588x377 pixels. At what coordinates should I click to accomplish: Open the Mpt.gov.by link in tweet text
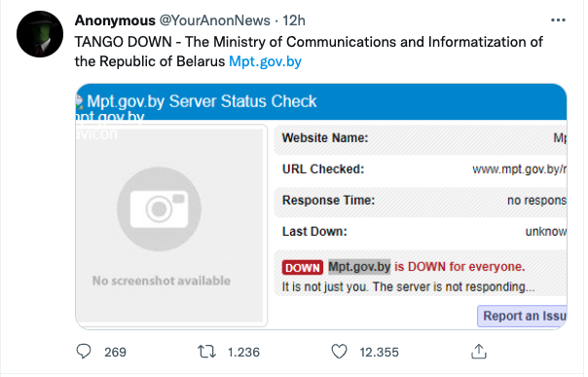coord(265,61)
